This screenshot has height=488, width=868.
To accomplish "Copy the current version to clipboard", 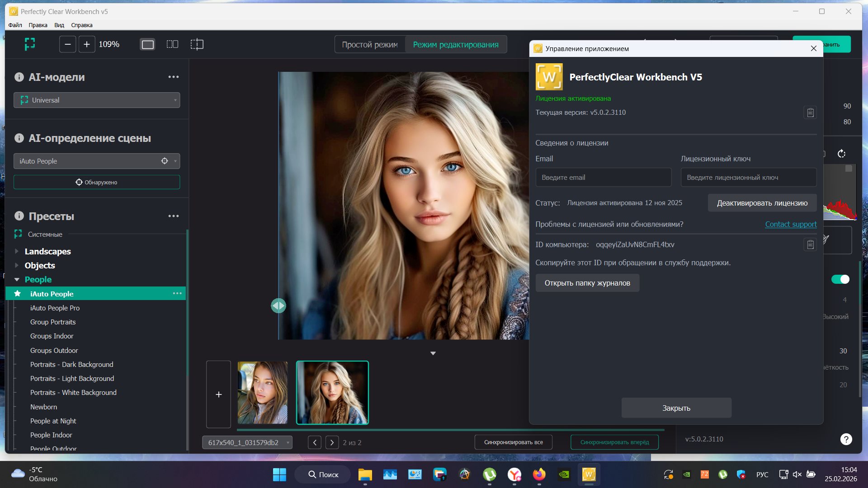I will pos(810,113).
